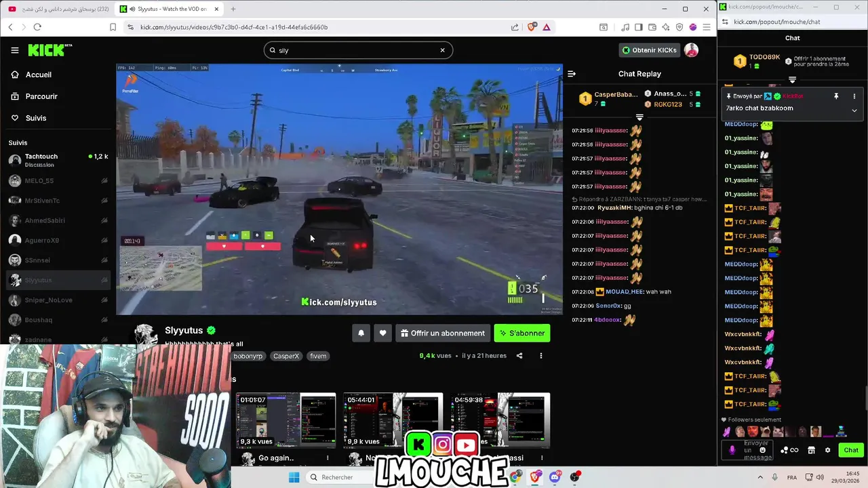Select the fivem tag
The image size is (868, 488).
click(318, 356)
